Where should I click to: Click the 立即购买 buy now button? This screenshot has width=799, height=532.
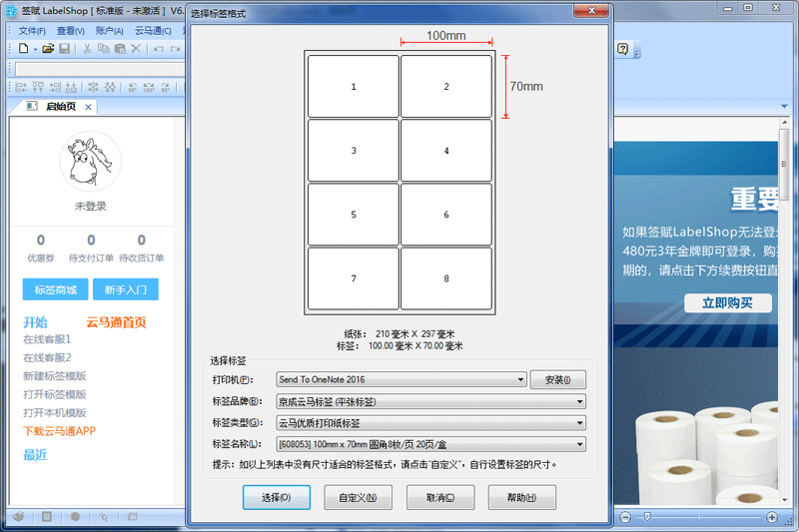coord(728,303)
